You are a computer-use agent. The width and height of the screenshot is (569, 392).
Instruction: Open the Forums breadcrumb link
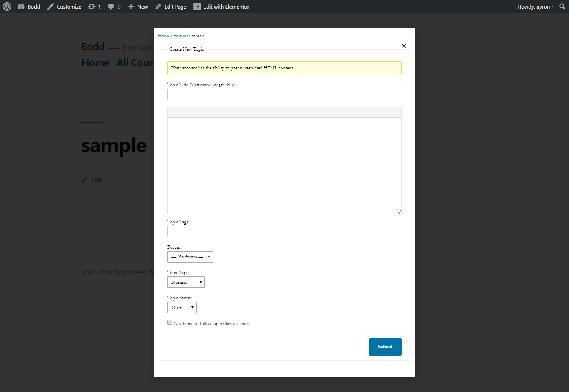(x=180, y=36)
